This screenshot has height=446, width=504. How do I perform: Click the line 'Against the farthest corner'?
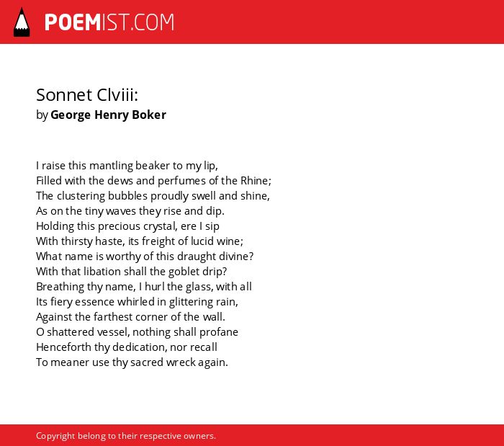[x=130, y=317]
